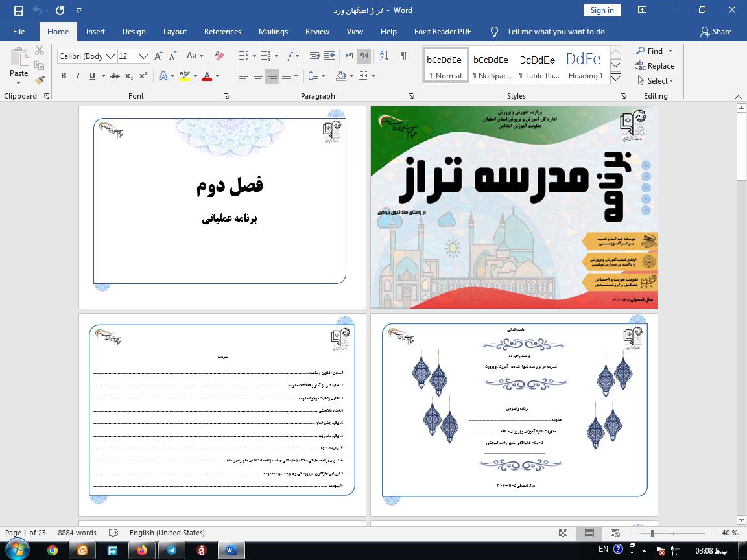Open the File menu
This screenshot has height=560, width=747.
tap(19, 32)
